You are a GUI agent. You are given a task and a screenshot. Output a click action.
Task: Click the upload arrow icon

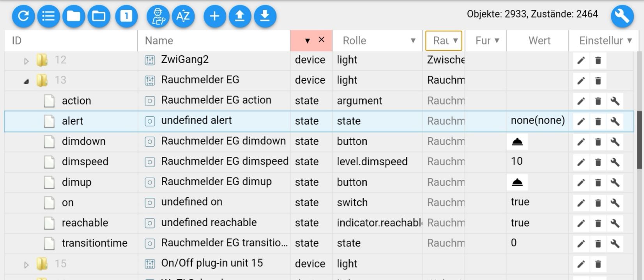pos(240,16)
